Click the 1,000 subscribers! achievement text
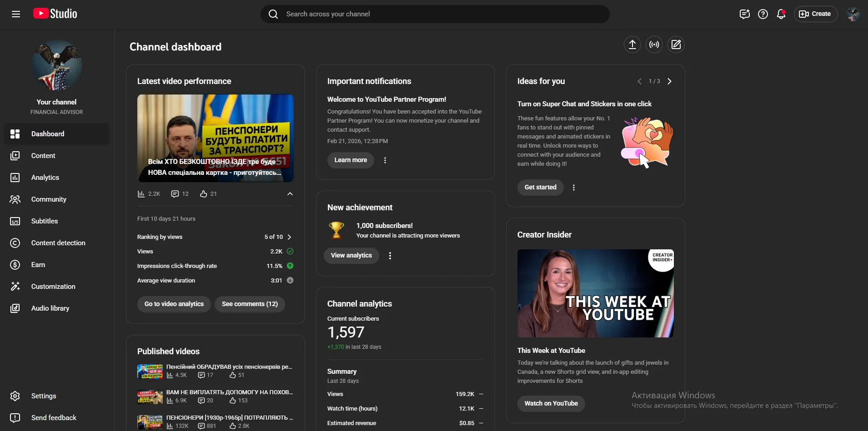 point(385,226)
